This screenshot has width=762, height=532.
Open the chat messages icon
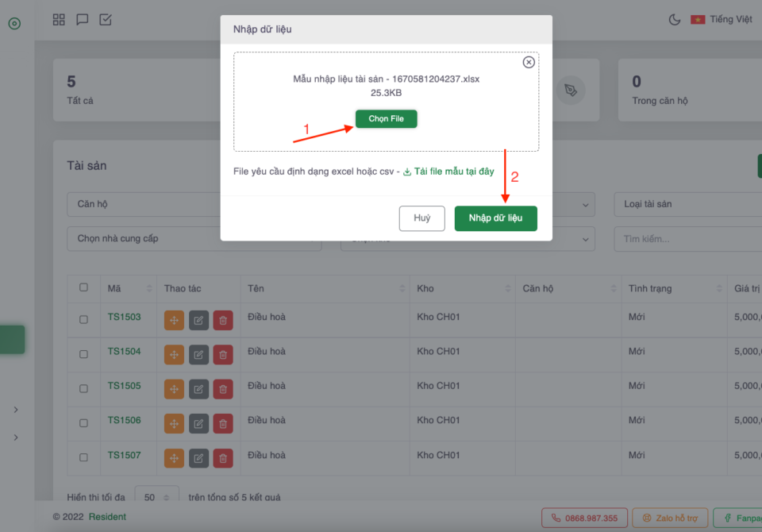coord(82,20)
